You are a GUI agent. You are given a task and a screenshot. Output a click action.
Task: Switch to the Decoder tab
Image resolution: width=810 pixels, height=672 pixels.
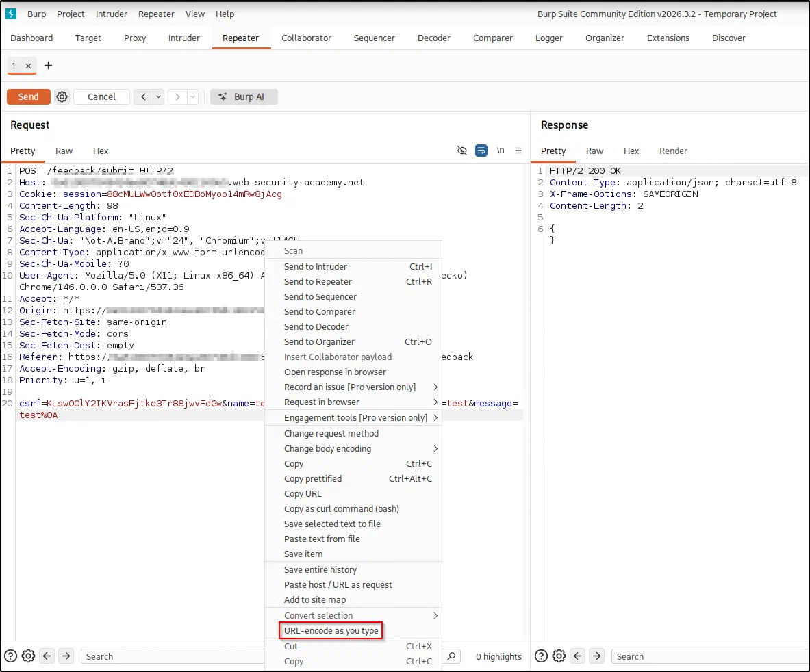coord(434,38)
